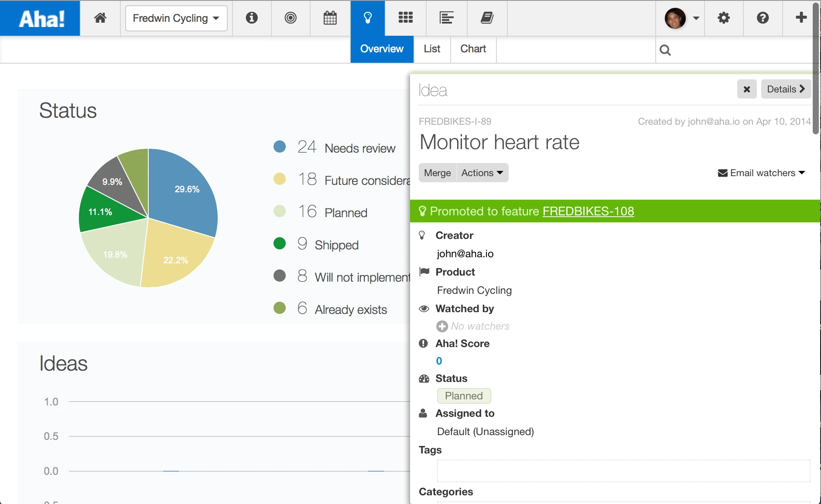Click the Tags input field
Viewport: 821px width, 504px height.
point(623,471)
